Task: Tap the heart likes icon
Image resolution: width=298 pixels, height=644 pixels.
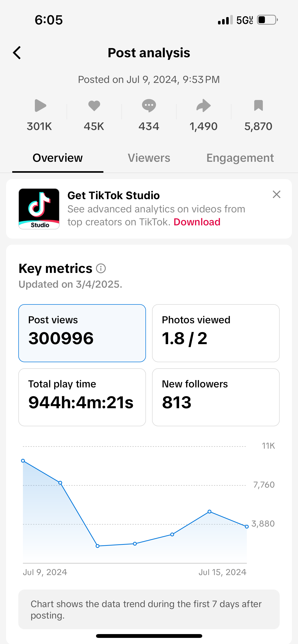Action: click(94, 106)
